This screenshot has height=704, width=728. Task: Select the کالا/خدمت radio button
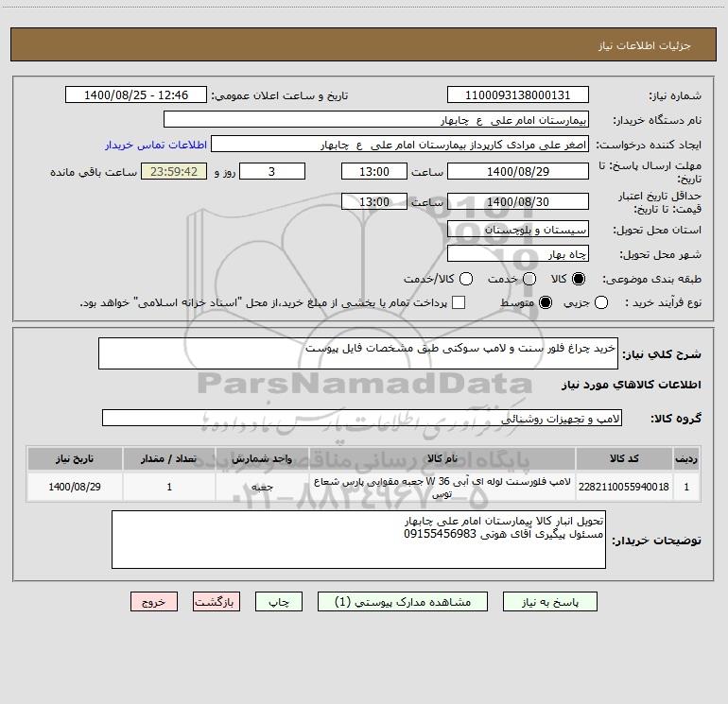point(466,279)
